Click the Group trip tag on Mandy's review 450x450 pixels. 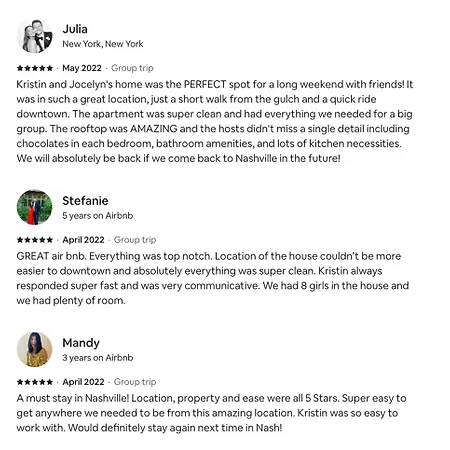pos(135,382)
